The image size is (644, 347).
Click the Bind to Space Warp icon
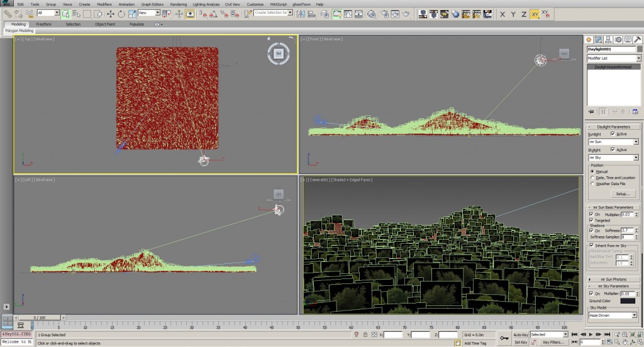[30, 14]
